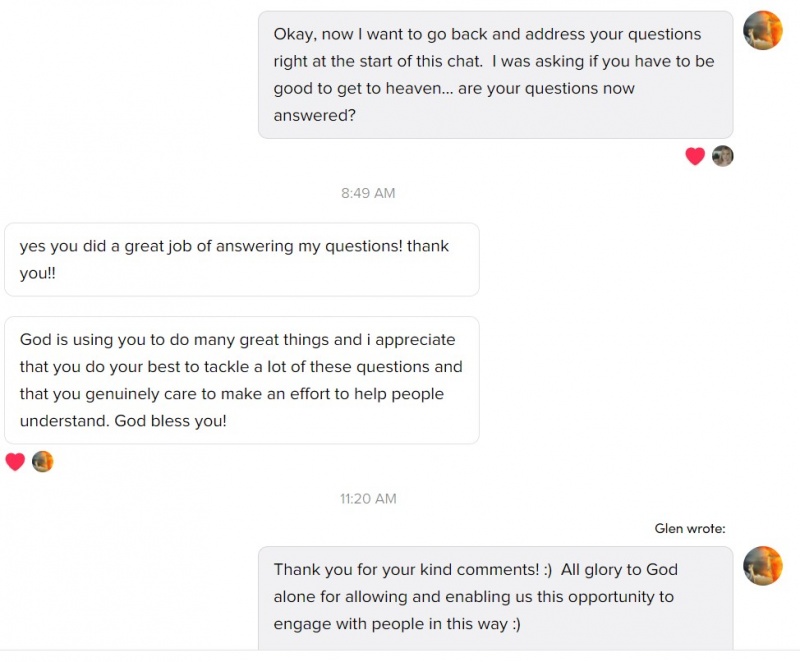This screenshot has height=662, width=800.
Task: Click the 8:49 AM timestamp
Action: coord(368,193)
